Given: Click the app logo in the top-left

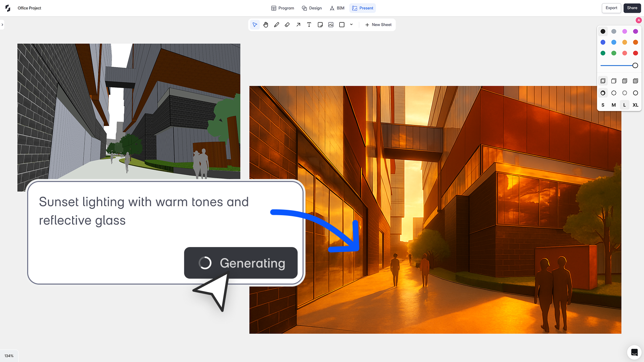Looking at the screenshot, I should (x=8, y=8).
